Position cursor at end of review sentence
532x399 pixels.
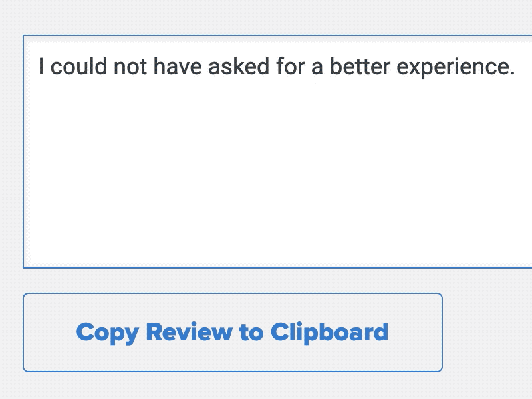(x=515, y=66)
